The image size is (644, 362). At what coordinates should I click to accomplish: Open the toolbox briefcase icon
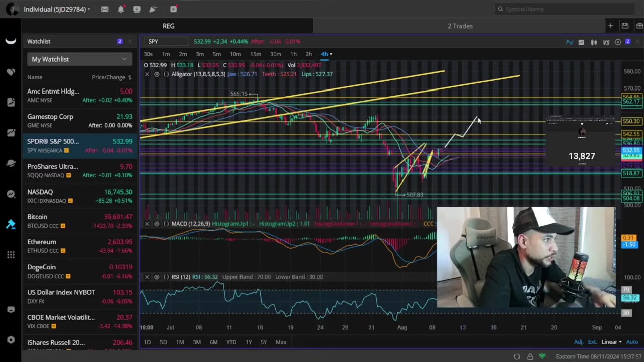point(639,26)
